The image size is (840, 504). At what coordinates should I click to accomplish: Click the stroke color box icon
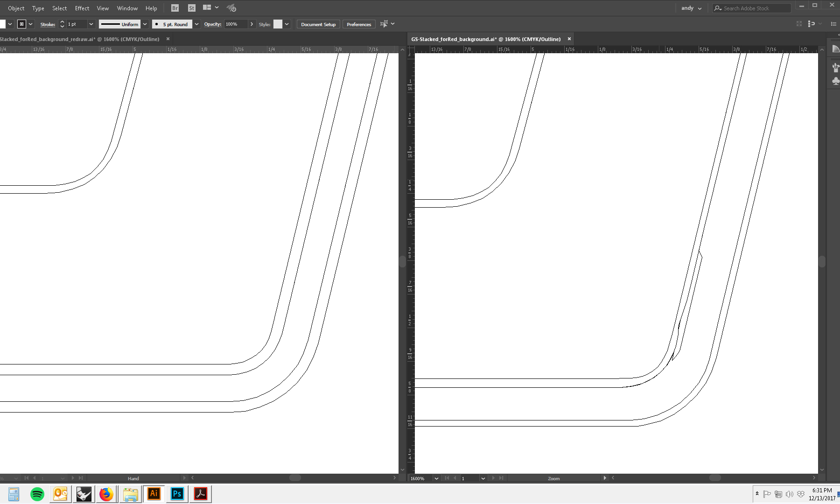tap(21, 24)
